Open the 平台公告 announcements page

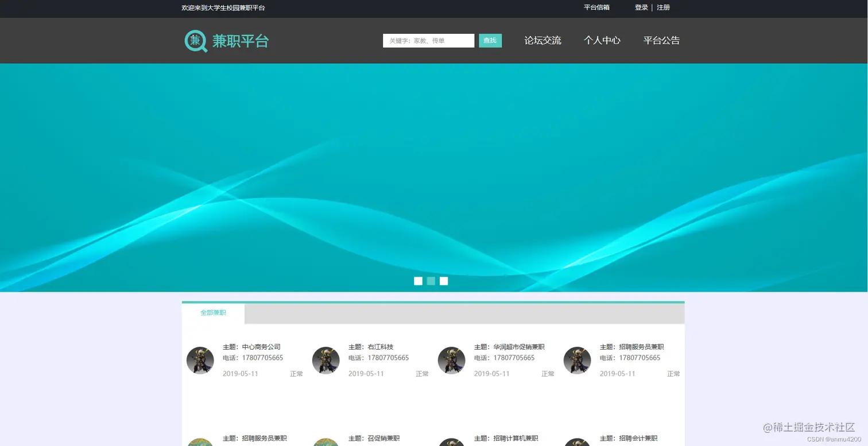click(x=661, y=40)
